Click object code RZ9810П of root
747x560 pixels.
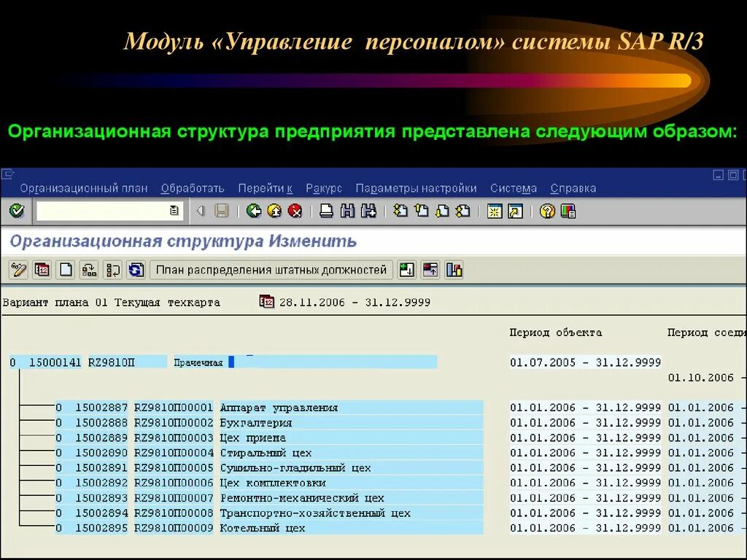(112, 362)
